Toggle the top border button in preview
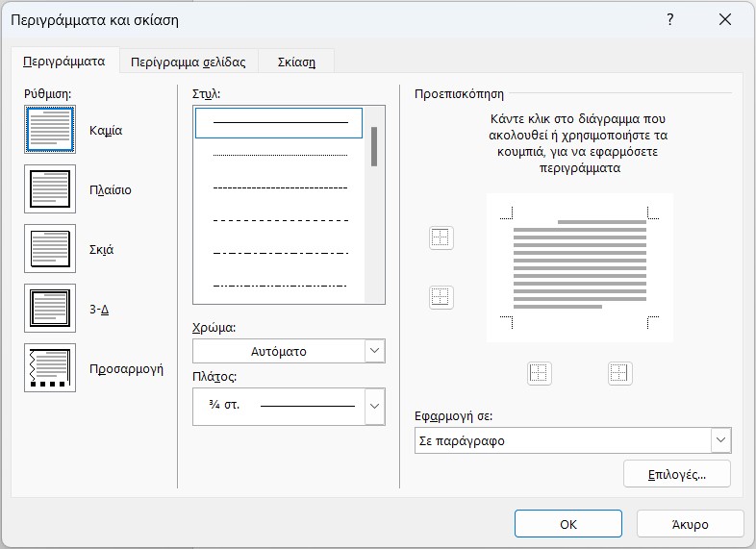 point(441,237)
